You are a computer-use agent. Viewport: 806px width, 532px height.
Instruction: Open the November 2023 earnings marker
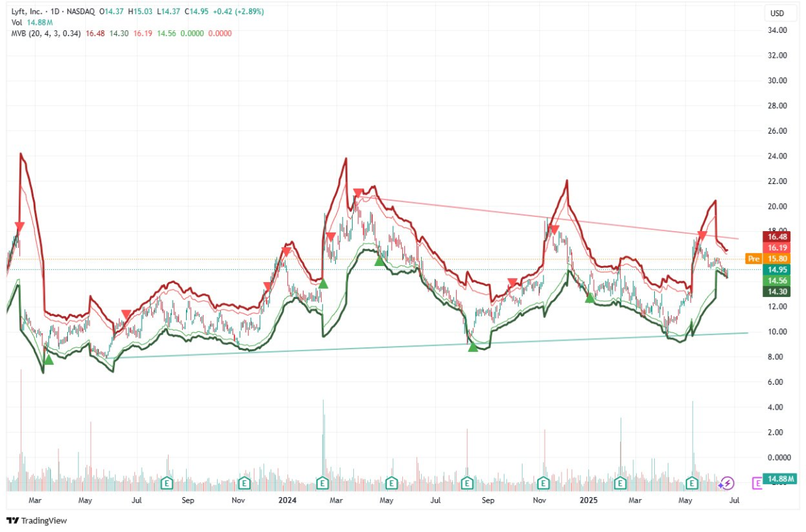[x=245, y=482]
